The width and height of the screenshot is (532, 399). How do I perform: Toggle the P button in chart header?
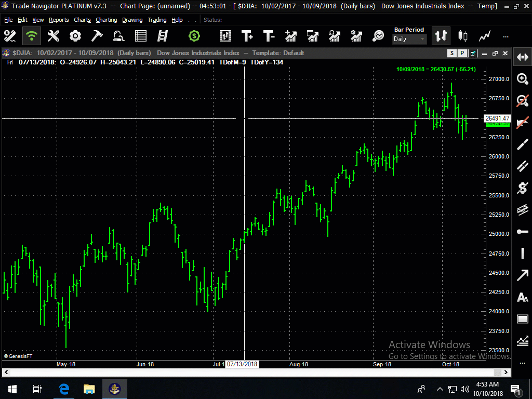(x=462, y=54)
